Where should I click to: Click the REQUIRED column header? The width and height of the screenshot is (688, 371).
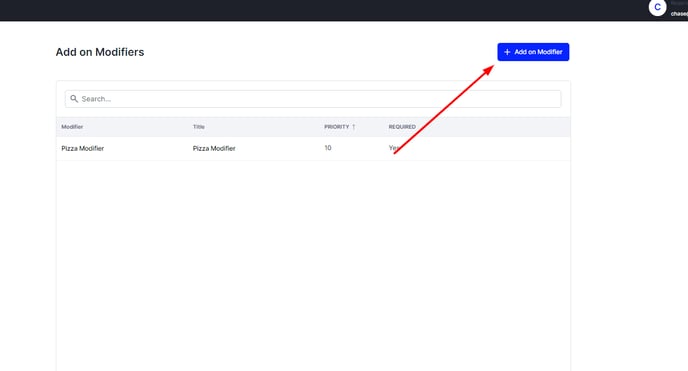(402, 127)
